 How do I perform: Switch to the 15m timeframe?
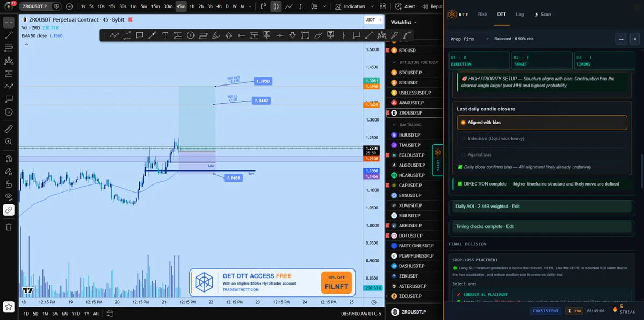coord(155,6)
